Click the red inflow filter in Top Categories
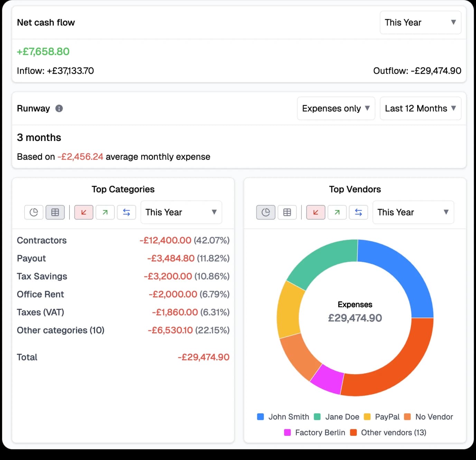 point(83,212)
